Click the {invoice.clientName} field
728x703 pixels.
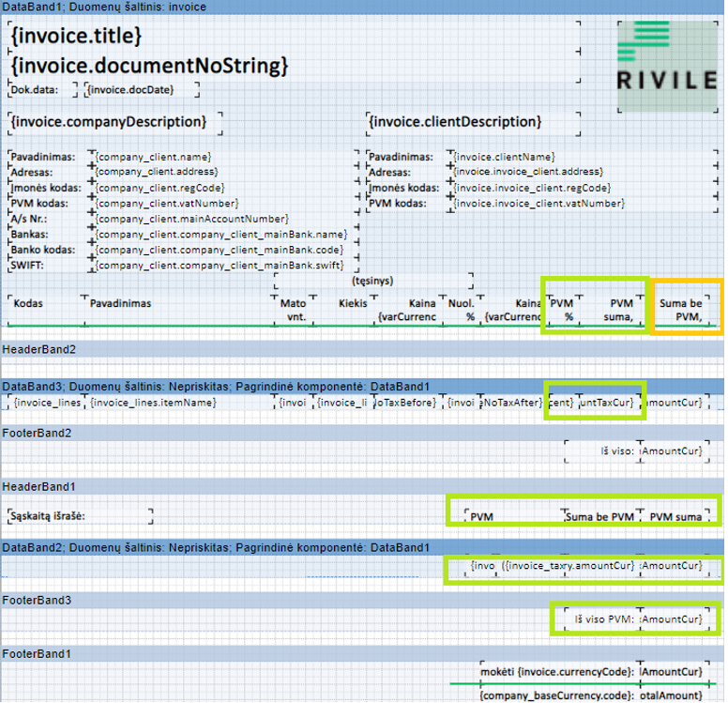click(504, 157)
